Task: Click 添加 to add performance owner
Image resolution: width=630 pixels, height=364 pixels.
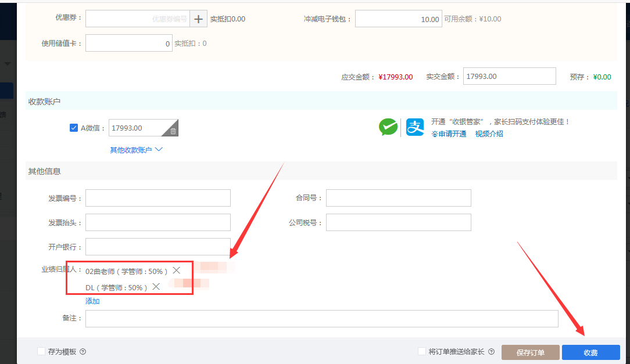Action: 92,301
